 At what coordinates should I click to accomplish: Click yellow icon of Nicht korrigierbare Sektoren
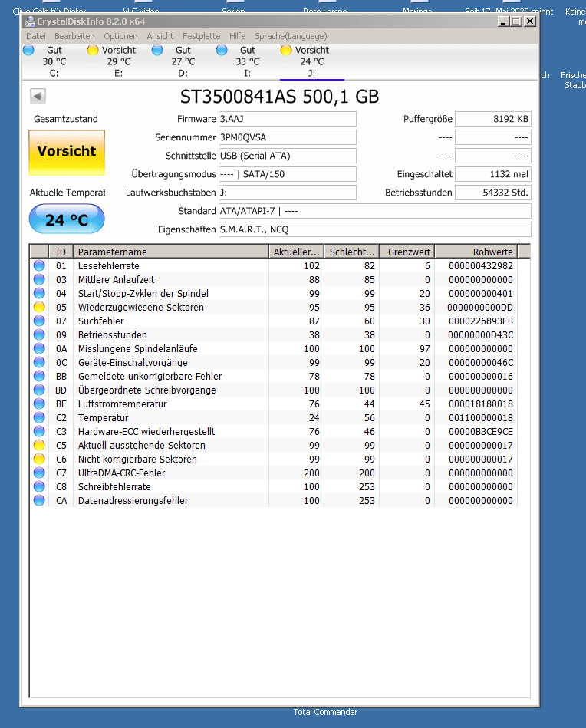(x=39, y=460)
